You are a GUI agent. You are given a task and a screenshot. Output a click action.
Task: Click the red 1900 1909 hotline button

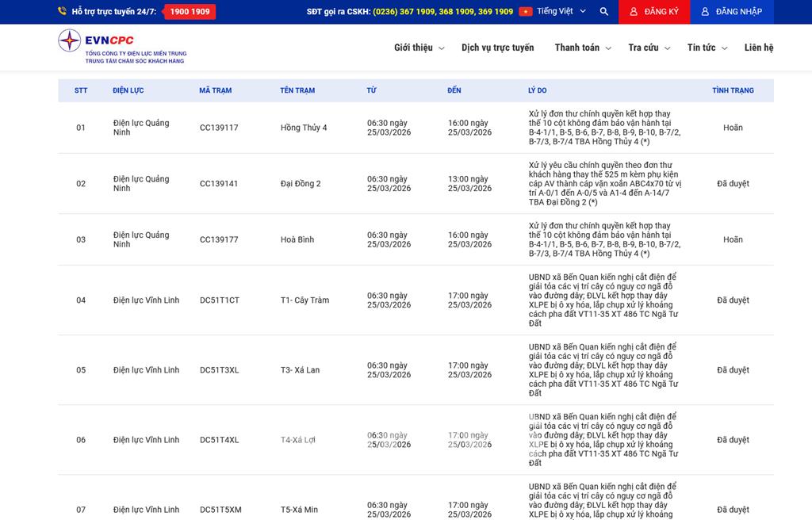[190, 12]
